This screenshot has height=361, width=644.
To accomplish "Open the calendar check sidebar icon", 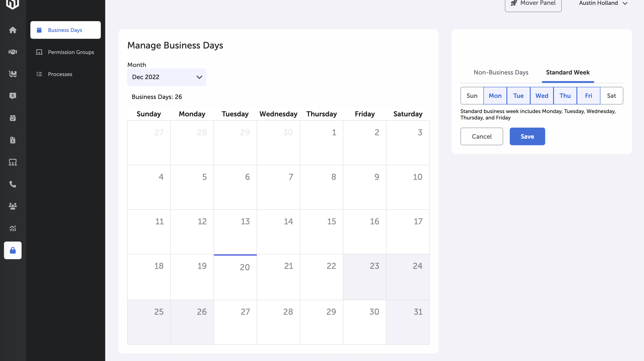I will pyautogui.click(x=13, y=118).
